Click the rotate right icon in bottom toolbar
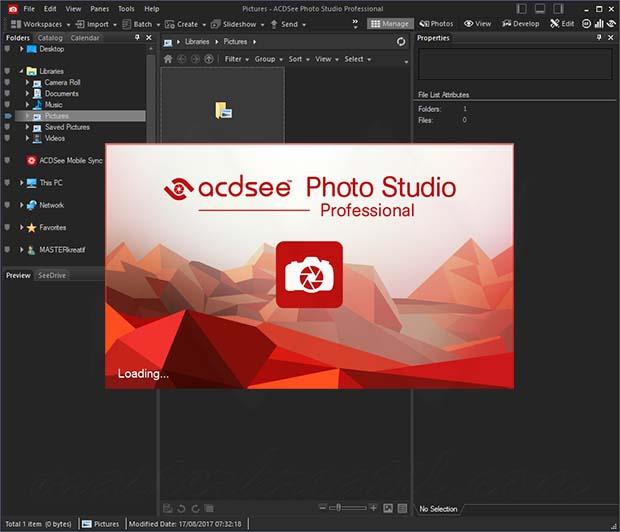Image resolution: width=620 pixels, height=532 pixels. tap(195, 509)
